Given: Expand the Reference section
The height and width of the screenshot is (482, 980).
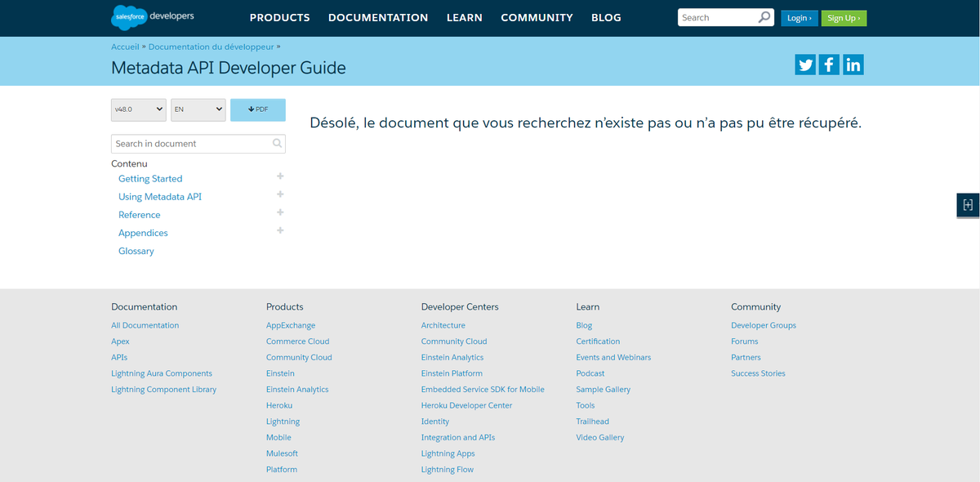Looking at the screenshot, I should pos(280,212).
